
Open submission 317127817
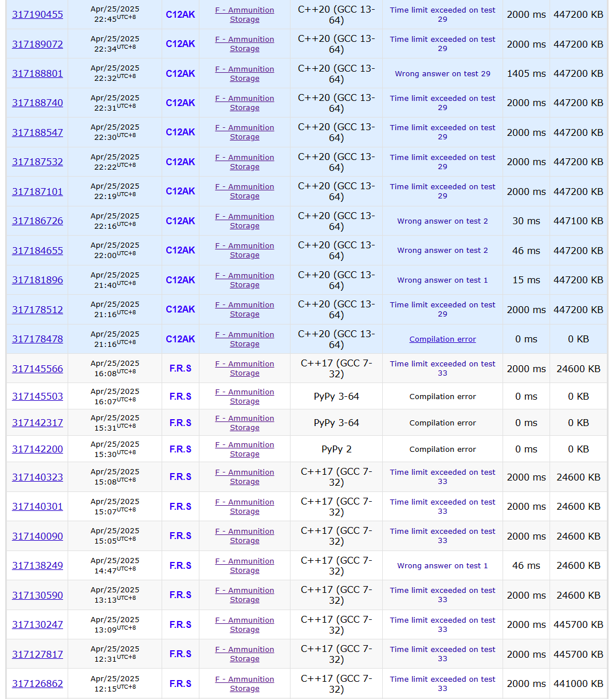(x=37, y=654)
